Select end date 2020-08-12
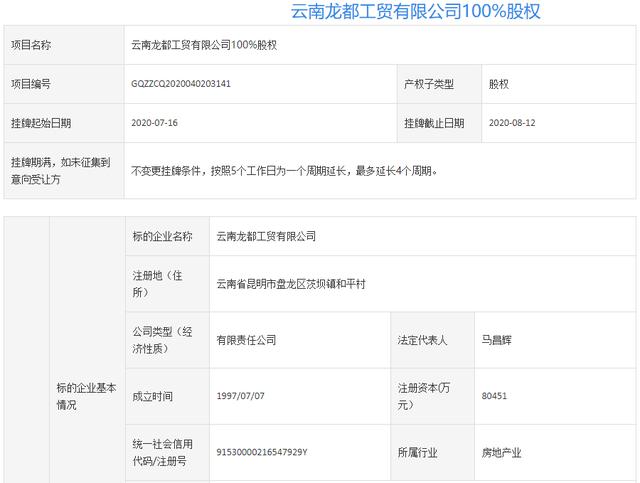 tap(512, 123)
